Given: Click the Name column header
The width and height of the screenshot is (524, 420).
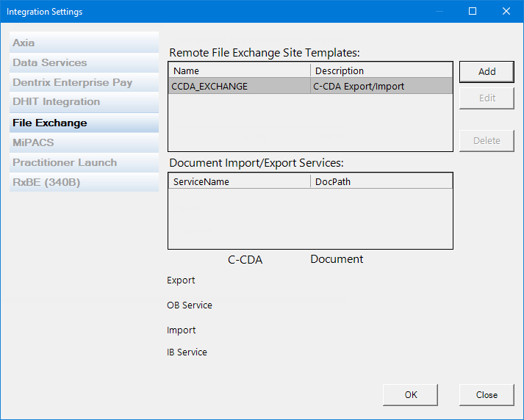Looking at the screenshot, I should pyautogui.click(x=240, y=70).
